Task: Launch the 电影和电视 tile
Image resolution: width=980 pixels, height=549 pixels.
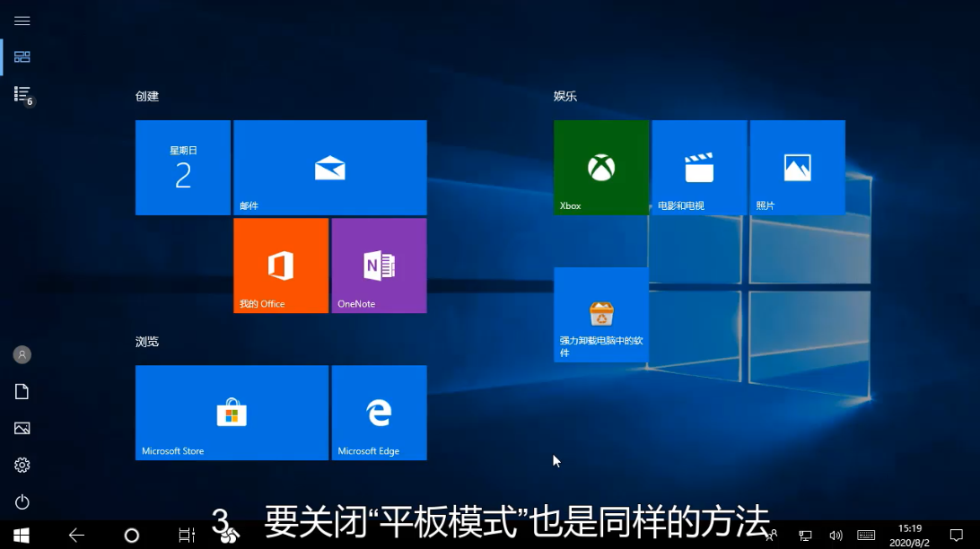Action: point(699,168)
